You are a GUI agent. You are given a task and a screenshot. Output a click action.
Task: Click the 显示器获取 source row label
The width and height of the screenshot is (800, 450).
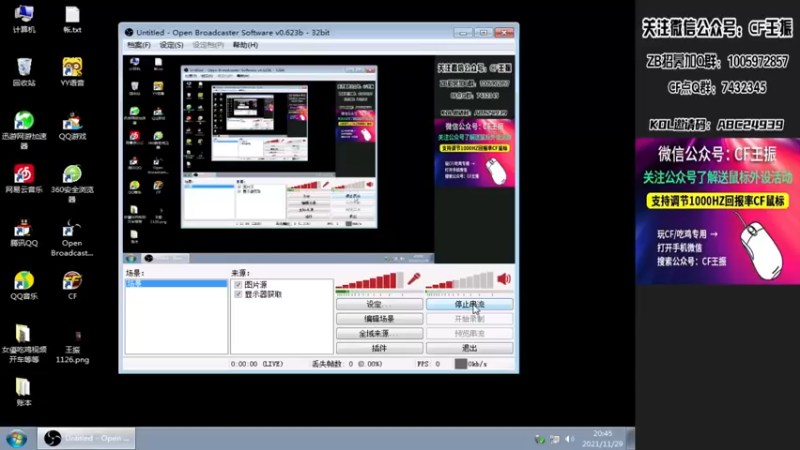263,294
